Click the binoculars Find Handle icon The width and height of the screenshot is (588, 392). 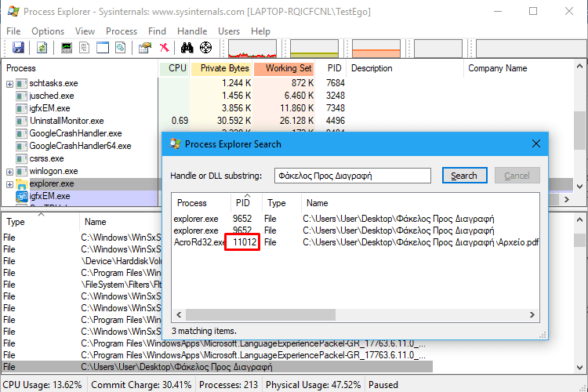(187, 48)
